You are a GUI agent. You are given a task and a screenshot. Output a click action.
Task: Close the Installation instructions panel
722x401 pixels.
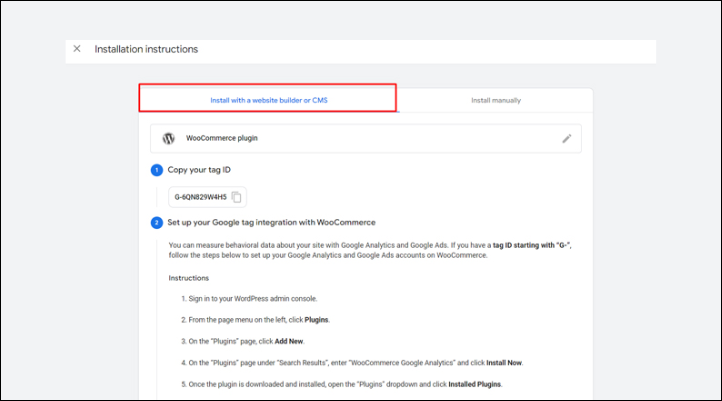77,49
